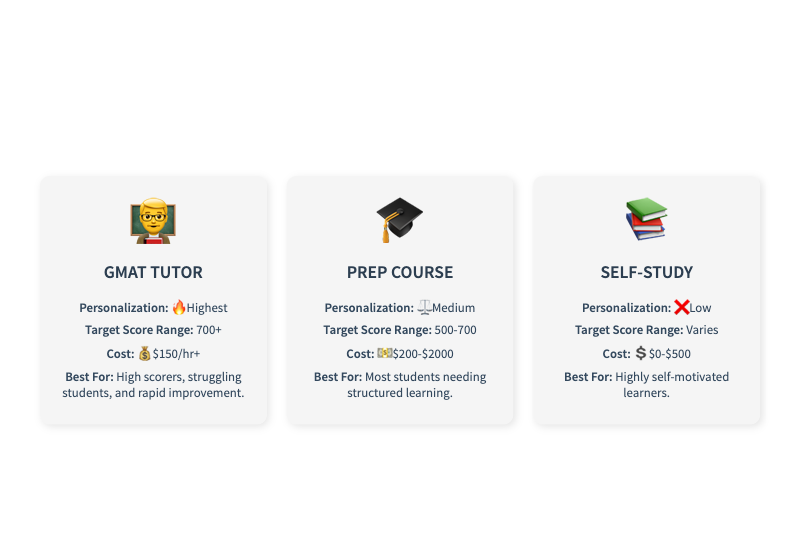The width and height of the screenshot is (800, 550).
Task: Click the fire icon beside Highest
Action: pos(179,307)
